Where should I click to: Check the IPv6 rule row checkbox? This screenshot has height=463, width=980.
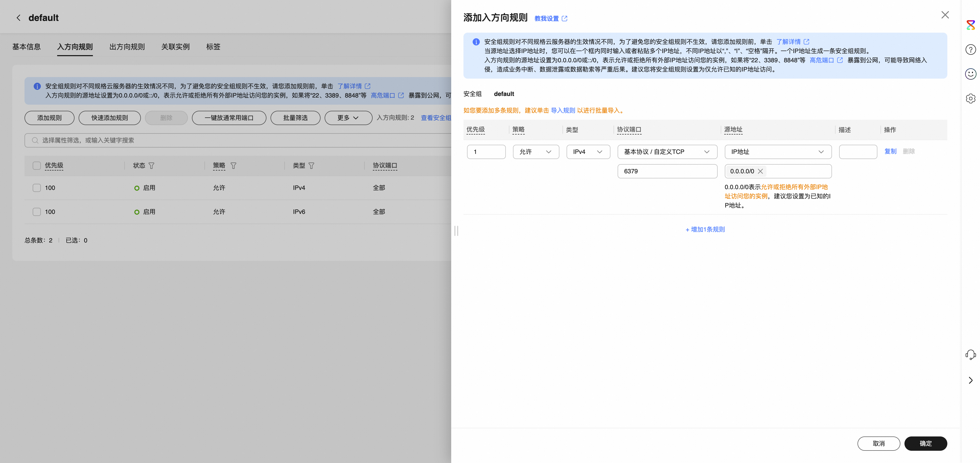(x=36, y=212)
